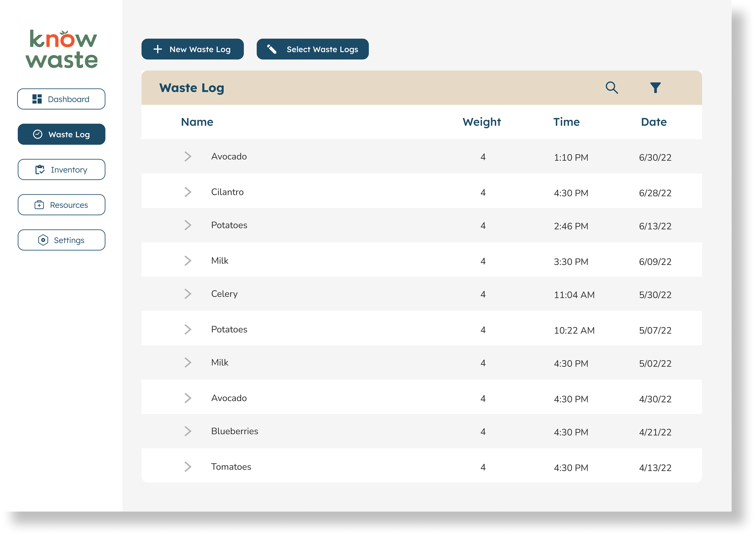Click the weight value in Tomatoes row
Screen dimensions: 756x536
pos(483,467)
